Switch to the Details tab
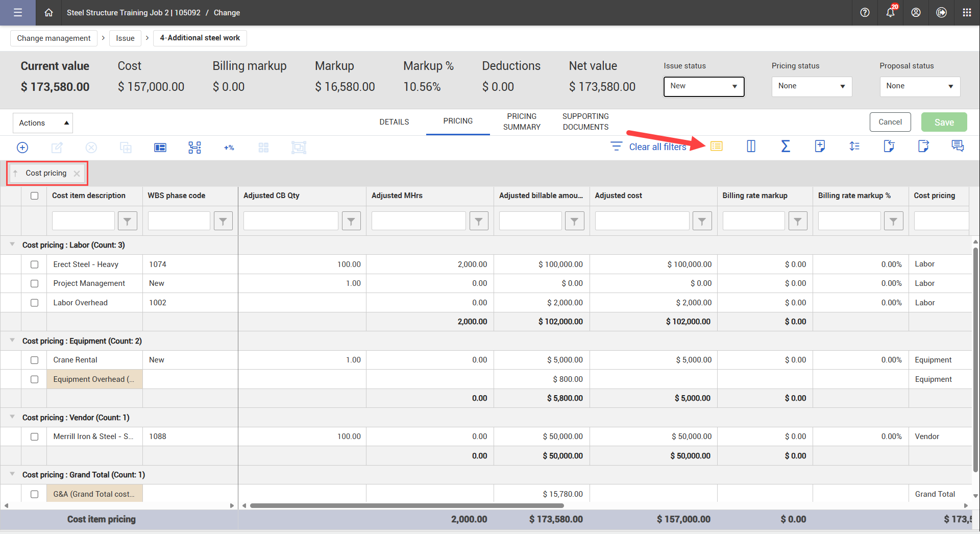Viewport: 980px width, 534px height. click(x=394, y=122)
